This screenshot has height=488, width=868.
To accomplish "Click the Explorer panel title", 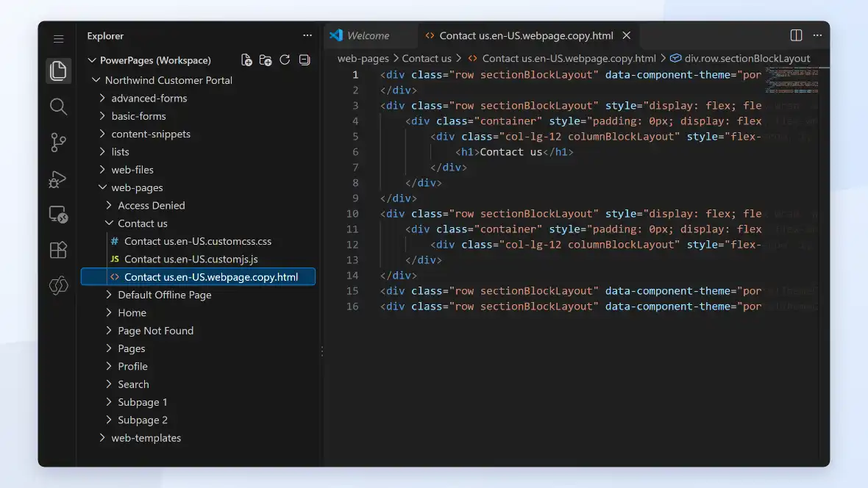I will click(105, 35).
